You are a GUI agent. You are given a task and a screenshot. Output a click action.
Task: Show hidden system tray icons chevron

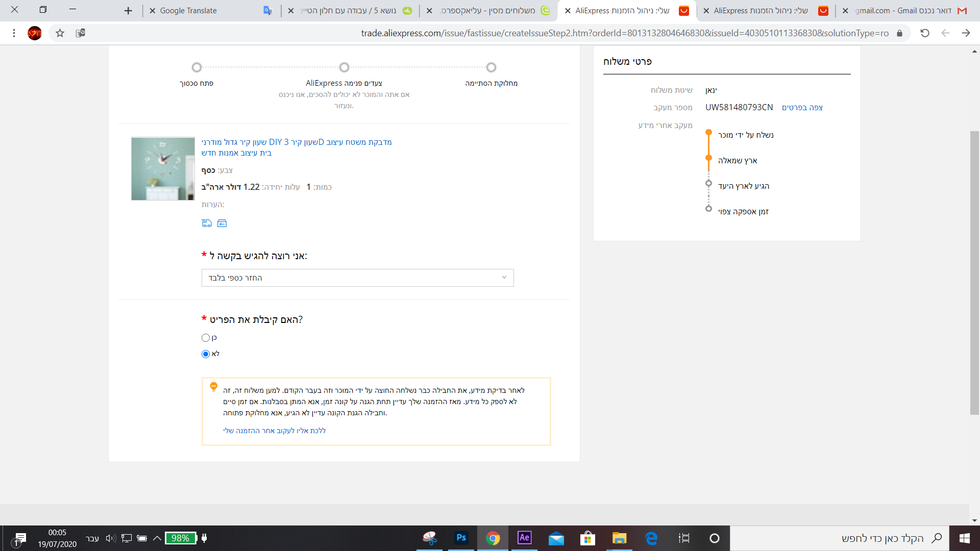click(x=157, y=538)
